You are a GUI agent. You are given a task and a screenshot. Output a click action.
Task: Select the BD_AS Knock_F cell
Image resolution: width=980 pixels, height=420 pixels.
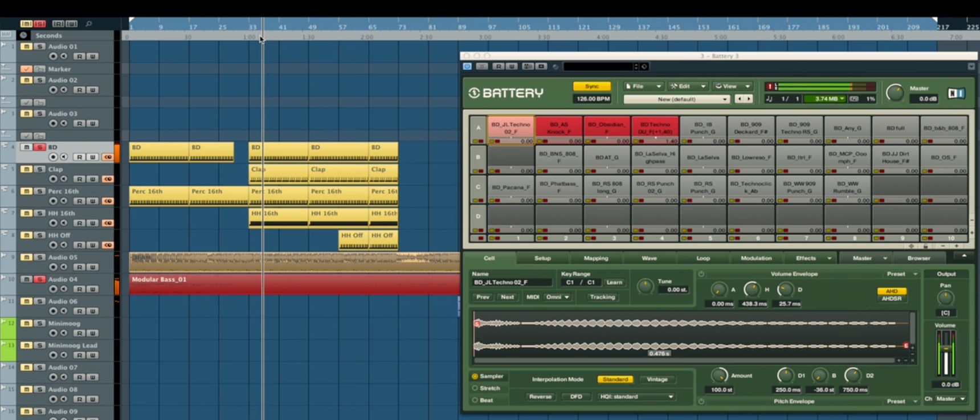coord(558,130)
